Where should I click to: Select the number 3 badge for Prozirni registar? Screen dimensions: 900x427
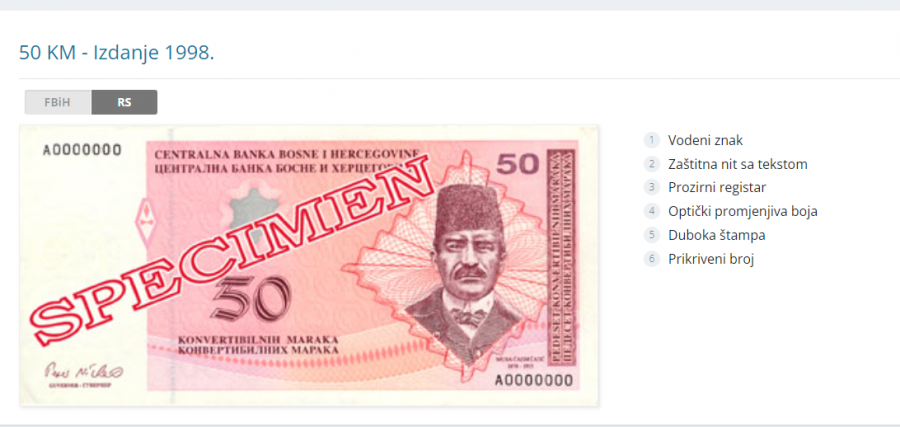[x=651, y=188]
